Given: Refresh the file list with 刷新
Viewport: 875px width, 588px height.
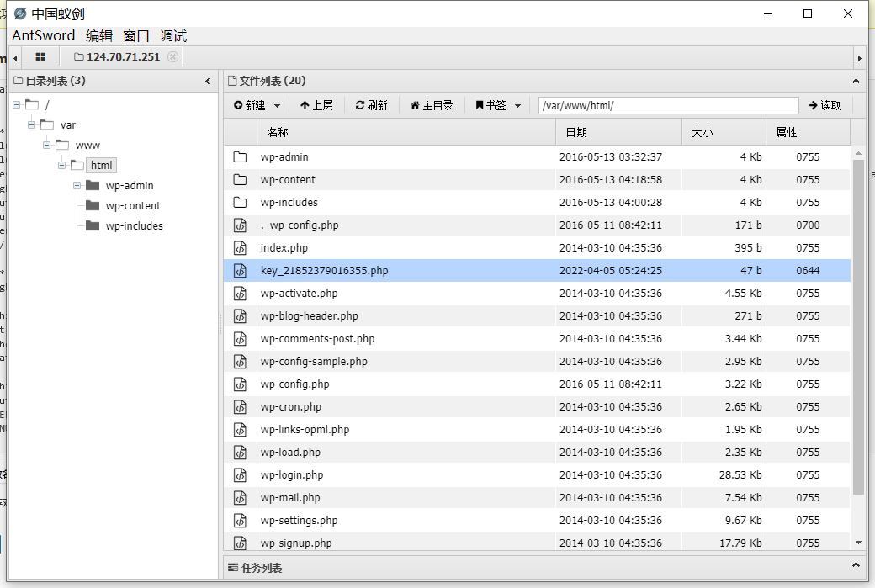Looking at the screenshot, I should (371, 105).
